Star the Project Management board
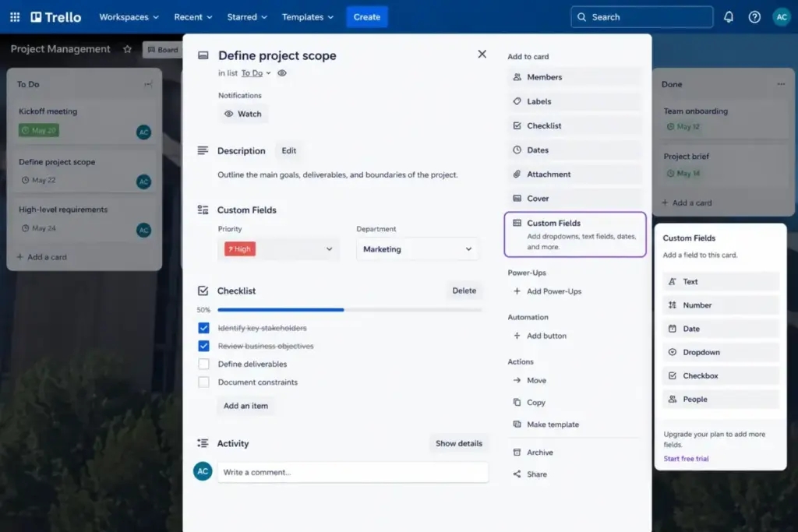 click(127, 49)
